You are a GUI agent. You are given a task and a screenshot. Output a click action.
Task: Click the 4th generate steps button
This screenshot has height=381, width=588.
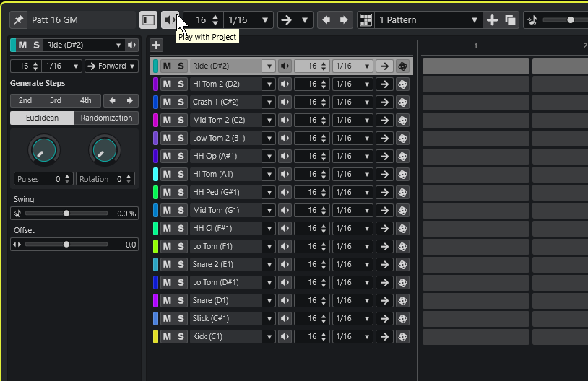click(86, 100)
